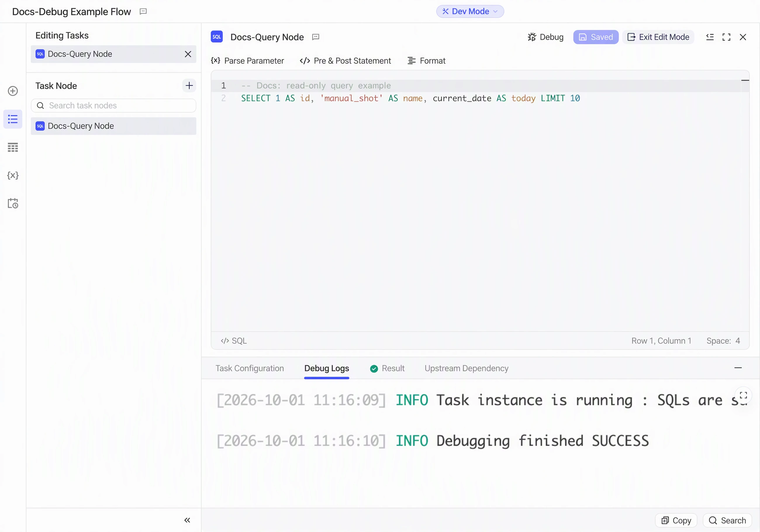Open the schedule calendar-clock icon in left sidebar

click(13, 203)
